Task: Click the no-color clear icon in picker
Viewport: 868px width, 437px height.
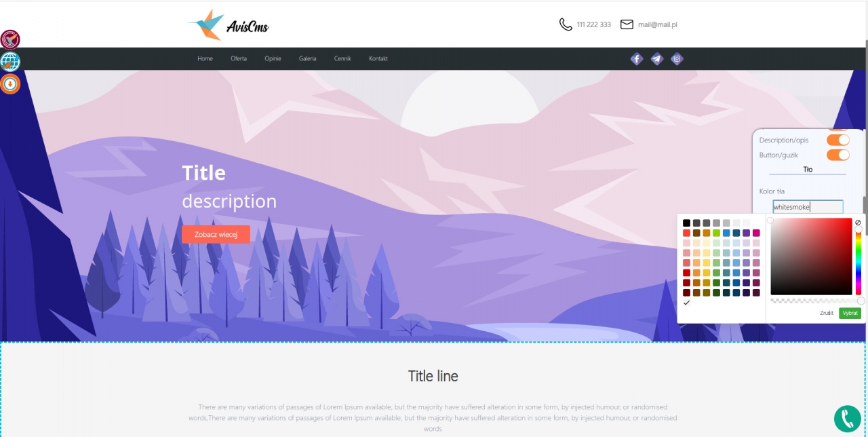Action: click(858, 223)
